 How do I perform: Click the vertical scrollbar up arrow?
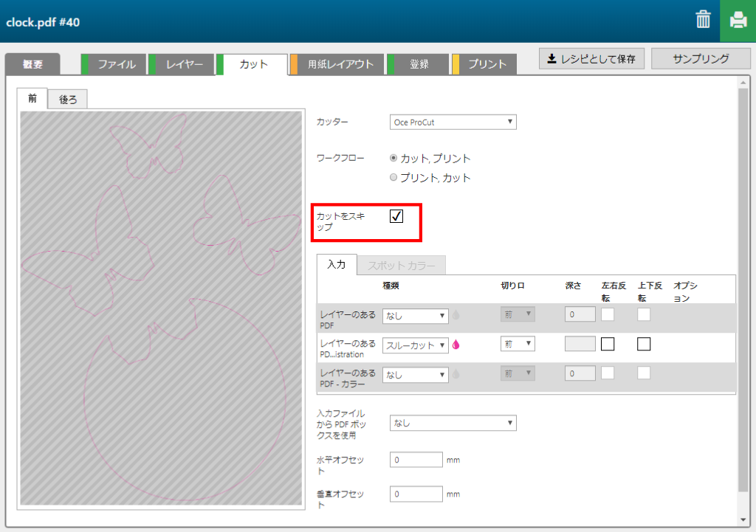tap(743, 83)
